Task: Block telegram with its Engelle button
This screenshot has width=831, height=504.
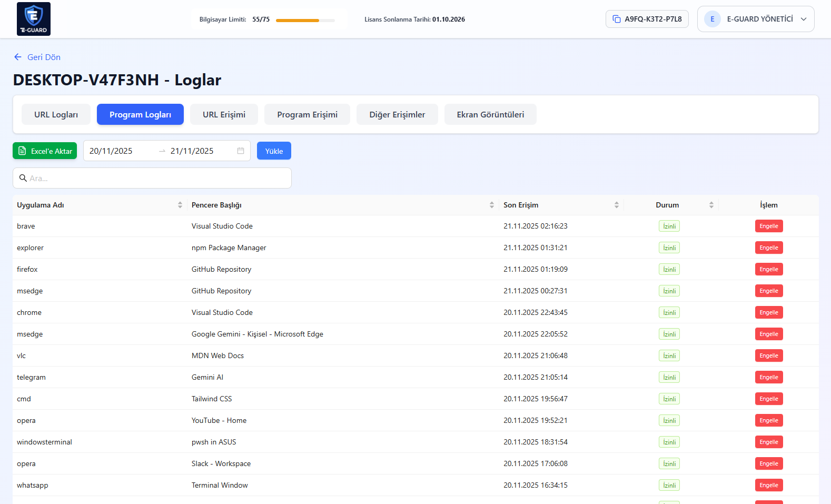Action: click(x=768, y=377)
